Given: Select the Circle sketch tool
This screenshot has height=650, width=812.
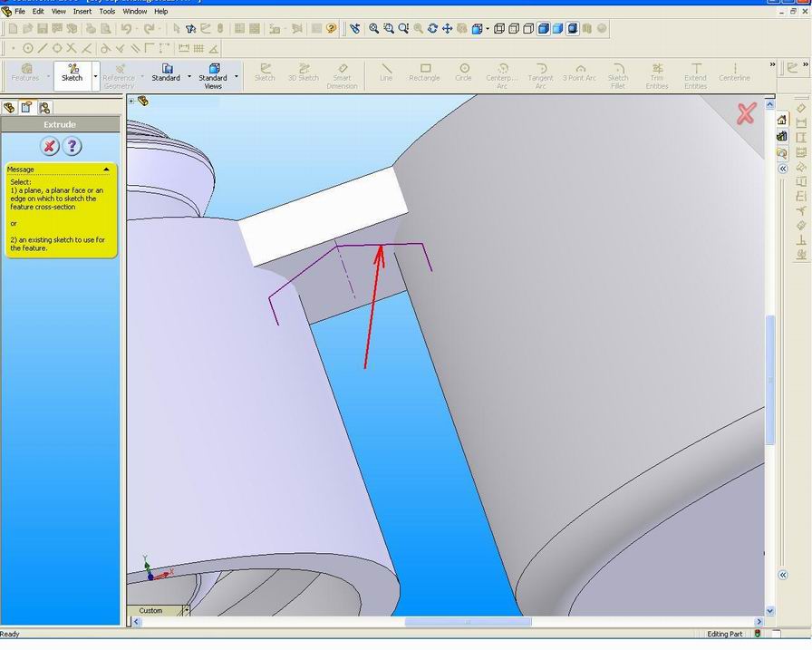Looking at the screenshot, I should click(463, 71).
